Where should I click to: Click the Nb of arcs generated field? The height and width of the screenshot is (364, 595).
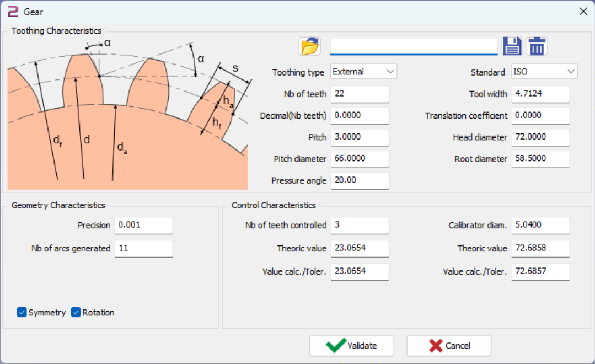pyautogui.click(x=143, y=248)
